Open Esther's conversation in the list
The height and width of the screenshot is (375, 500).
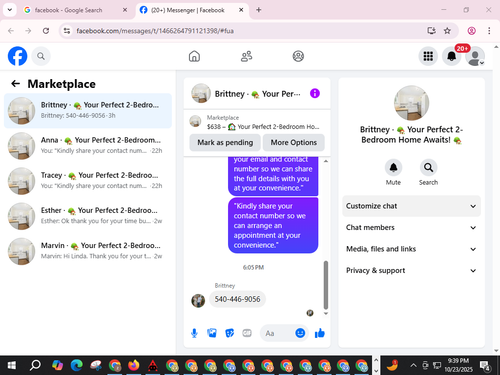pyautogui.click(x=88, y=216)
